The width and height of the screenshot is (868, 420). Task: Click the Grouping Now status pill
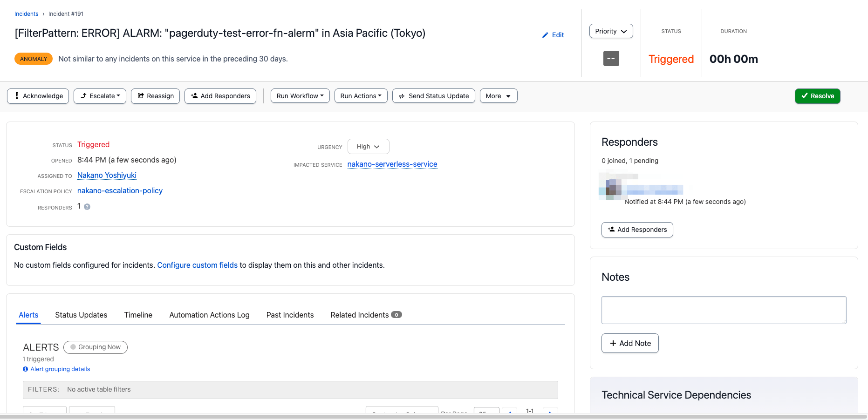[96, 347]
